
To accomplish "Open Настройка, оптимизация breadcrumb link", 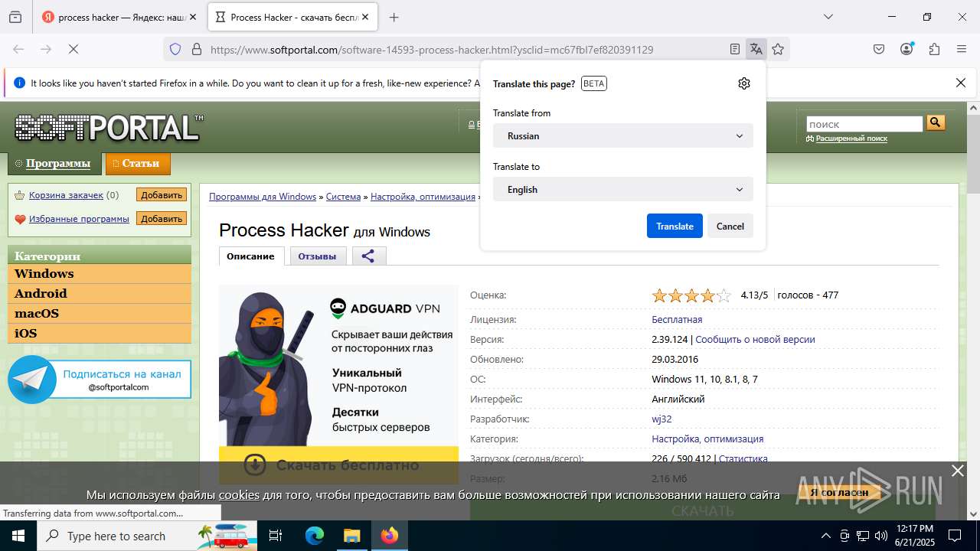I will 423,197.
